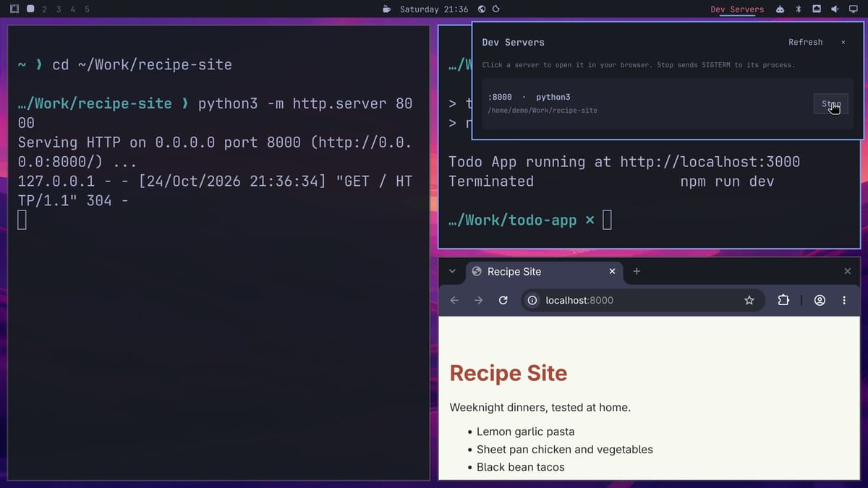This screenshot has height=488, width=868.
Task: Go back in the browser
Action: [454, 300]
